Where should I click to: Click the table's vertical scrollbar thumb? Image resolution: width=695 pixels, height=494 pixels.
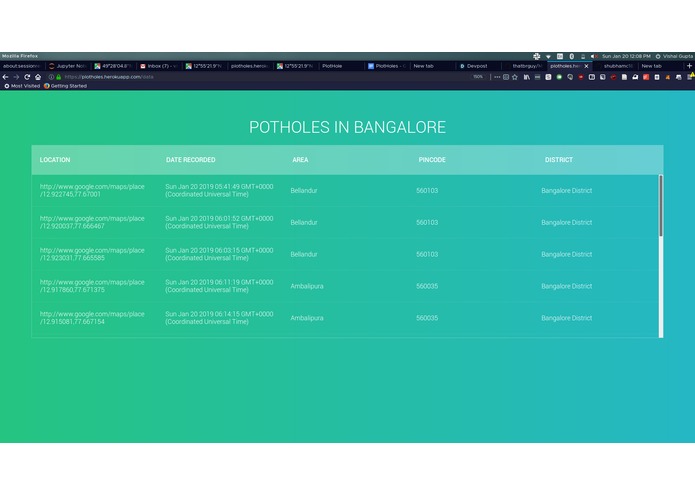point(661,206)
